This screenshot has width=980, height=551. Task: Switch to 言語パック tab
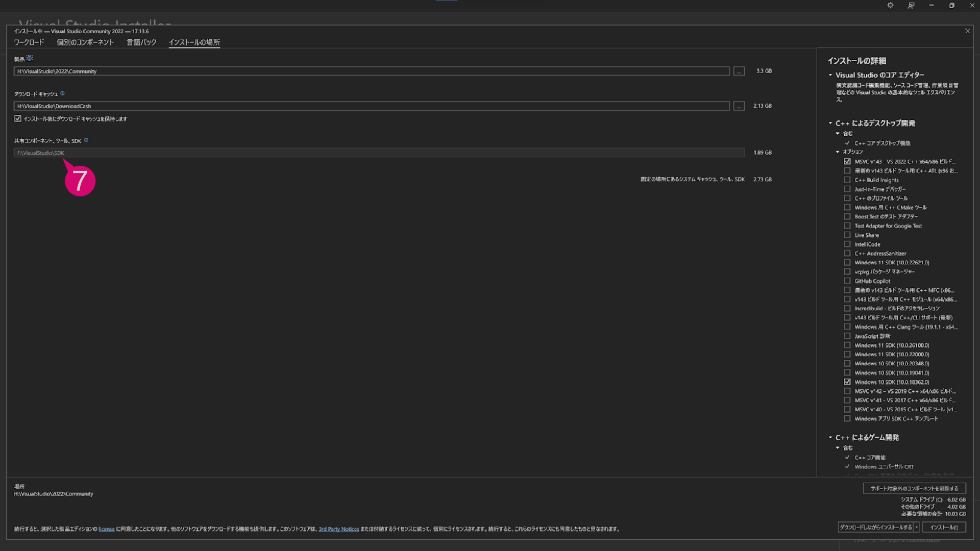141,42
